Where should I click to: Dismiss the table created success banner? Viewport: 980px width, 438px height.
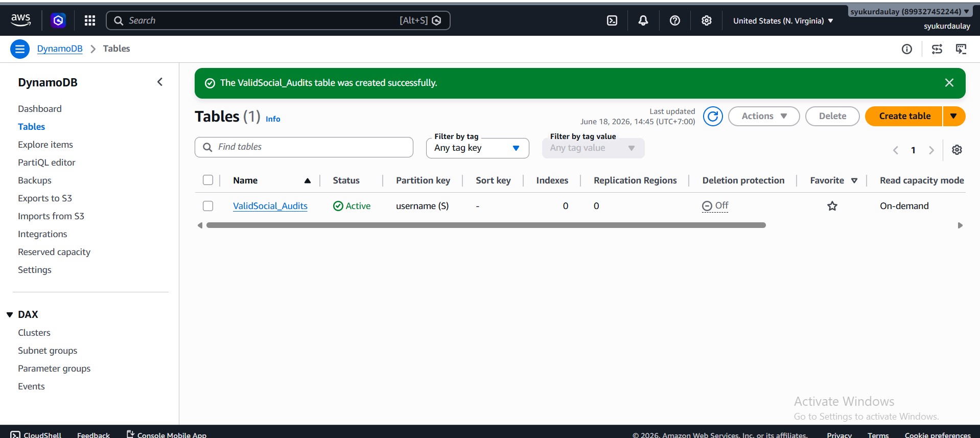pyautogui.click(x=949, y=83)
